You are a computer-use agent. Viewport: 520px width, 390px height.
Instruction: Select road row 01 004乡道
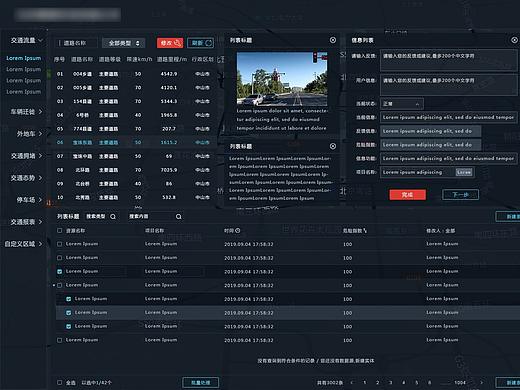pos(135,74)
